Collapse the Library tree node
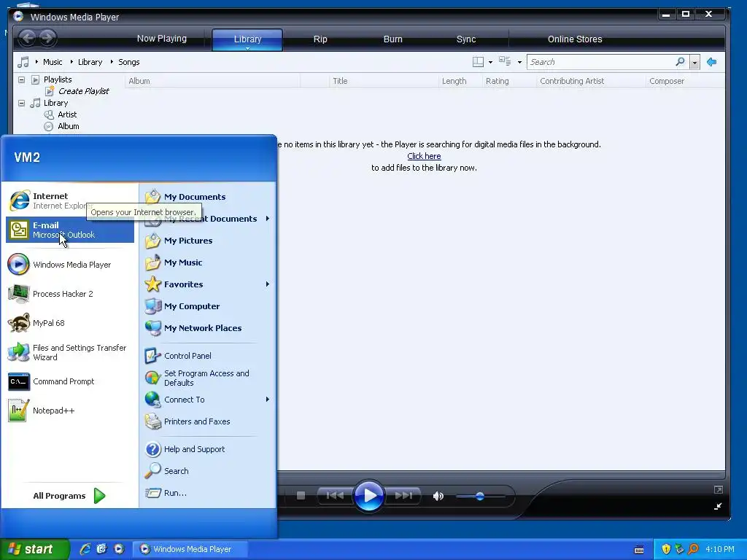747x560 pixels. click(x=21, y=103)
